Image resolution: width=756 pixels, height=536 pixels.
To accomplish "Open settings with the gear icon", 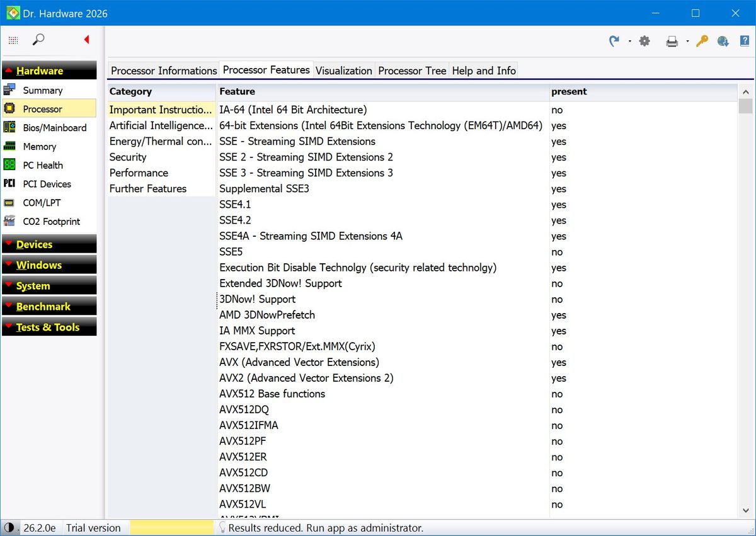I will coord(644,41).
